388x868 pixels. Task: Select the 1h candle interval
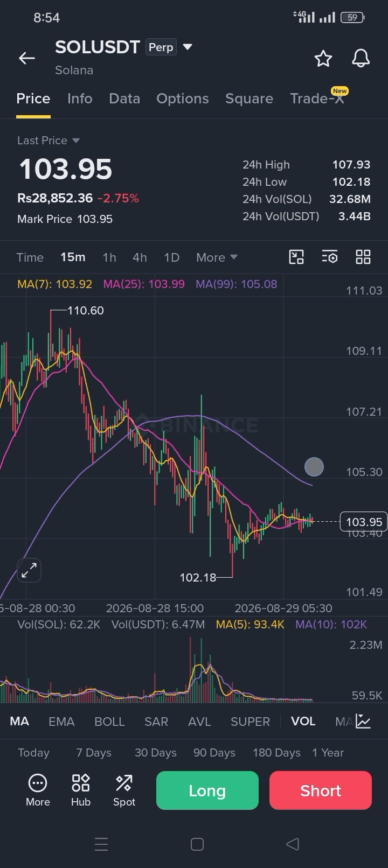[x=109, y=257]
